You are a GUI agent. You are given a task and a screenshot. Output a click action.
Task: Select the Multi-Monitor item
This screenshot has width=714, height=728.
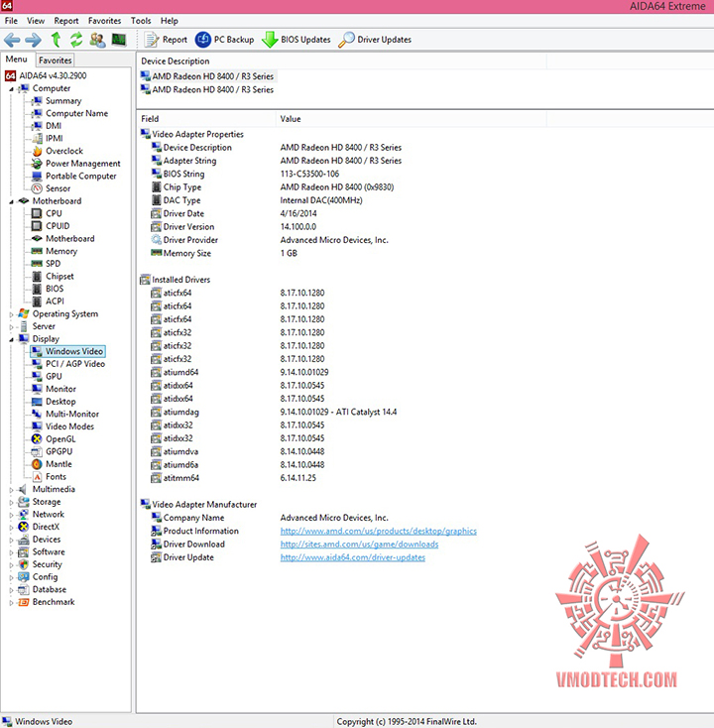coord(72,415)
